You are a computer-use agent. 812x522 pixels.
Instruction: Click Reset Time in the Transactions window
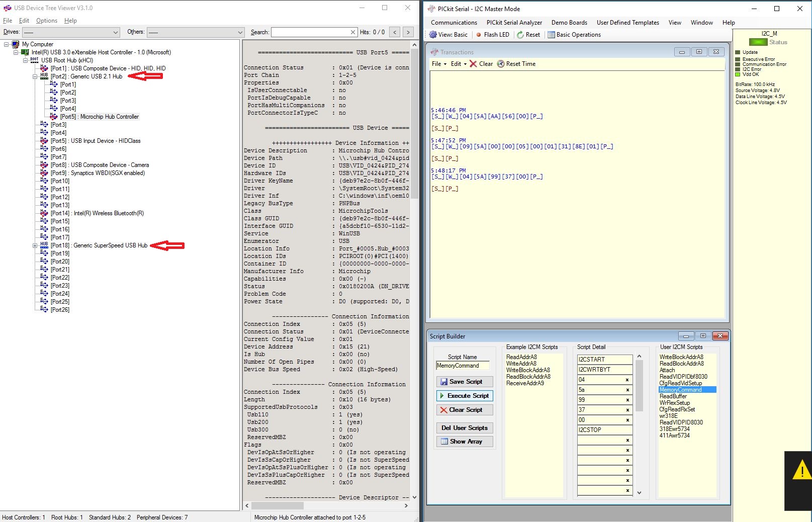click(516, 64)
